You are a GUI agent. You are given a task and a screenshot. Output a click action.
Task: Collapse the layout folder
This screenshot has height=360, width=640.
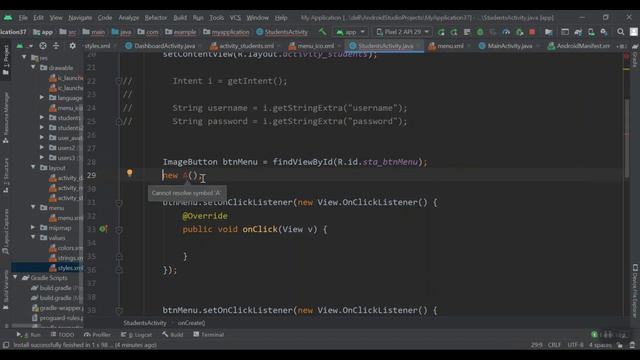[33, 167]
